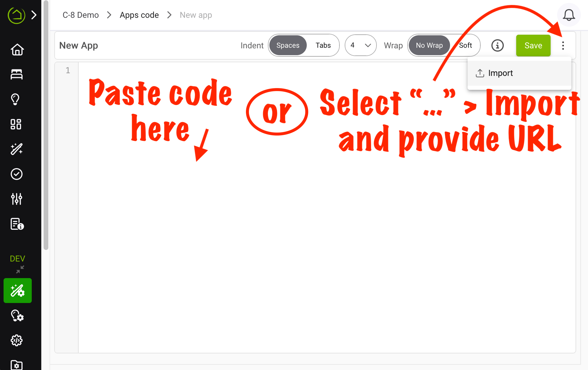588x370 pixels.
Task: Choose Import from the dropdown menu
Action: pyautogui.click(x=519, y=73)
